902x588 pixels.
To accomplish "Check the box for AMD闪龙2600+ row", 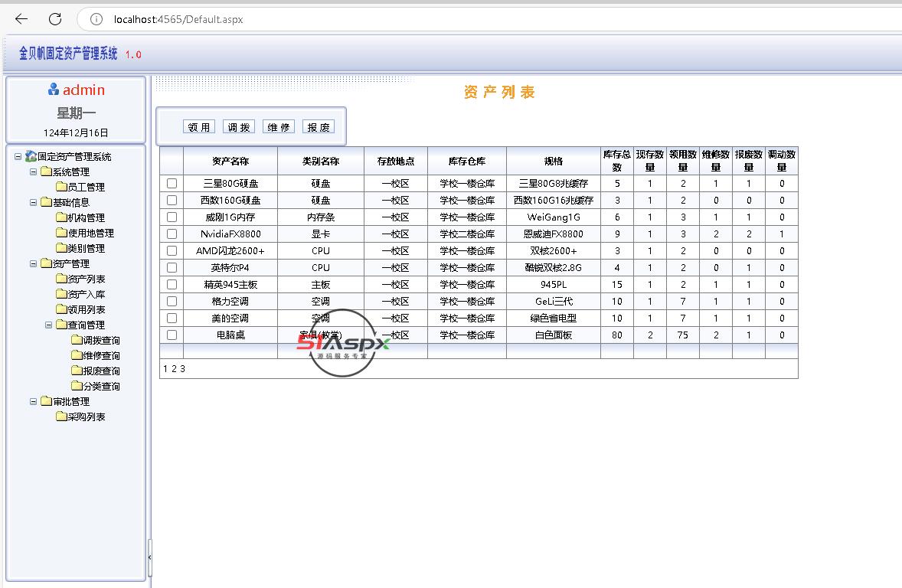I will [x=172, y=251].
